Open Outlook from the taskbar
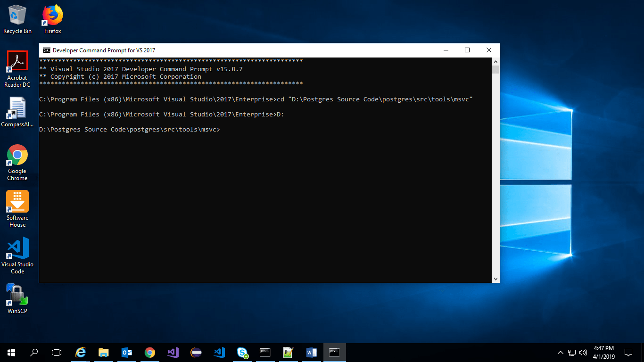The width and height of the screenshot is (644, 362). [127, 352]
